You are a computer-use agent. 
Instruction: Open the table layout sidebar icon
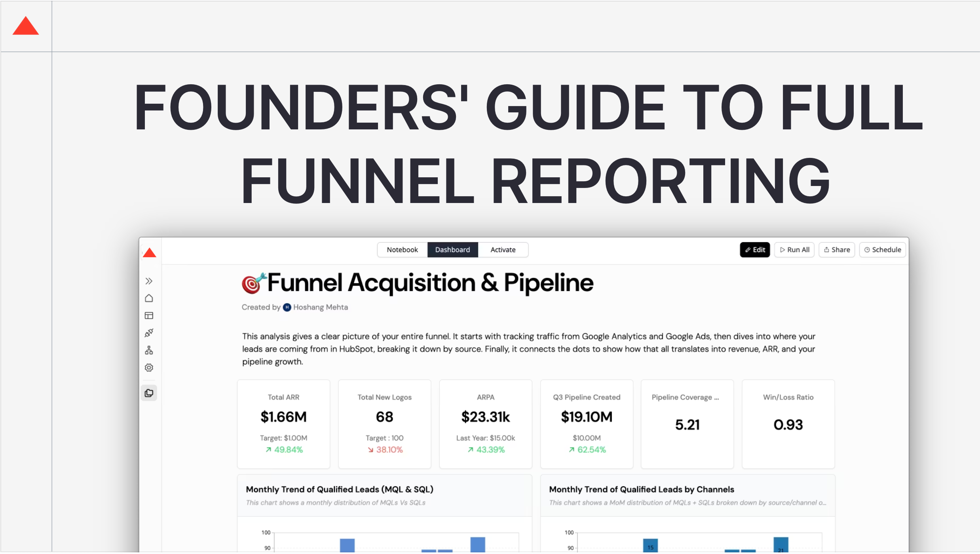click(x=149, y=316)
